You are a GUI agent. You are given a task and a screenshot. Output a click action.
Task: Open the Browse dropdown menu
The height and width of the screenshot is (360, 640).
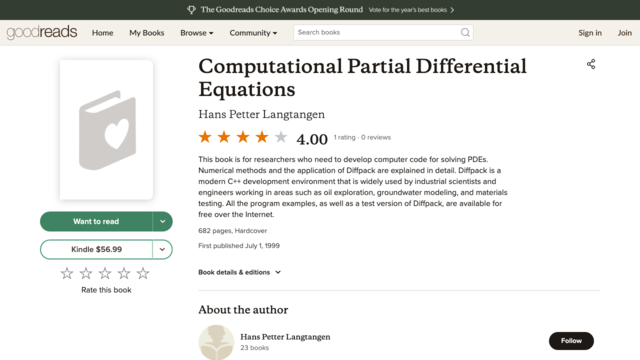coord(197,33)
